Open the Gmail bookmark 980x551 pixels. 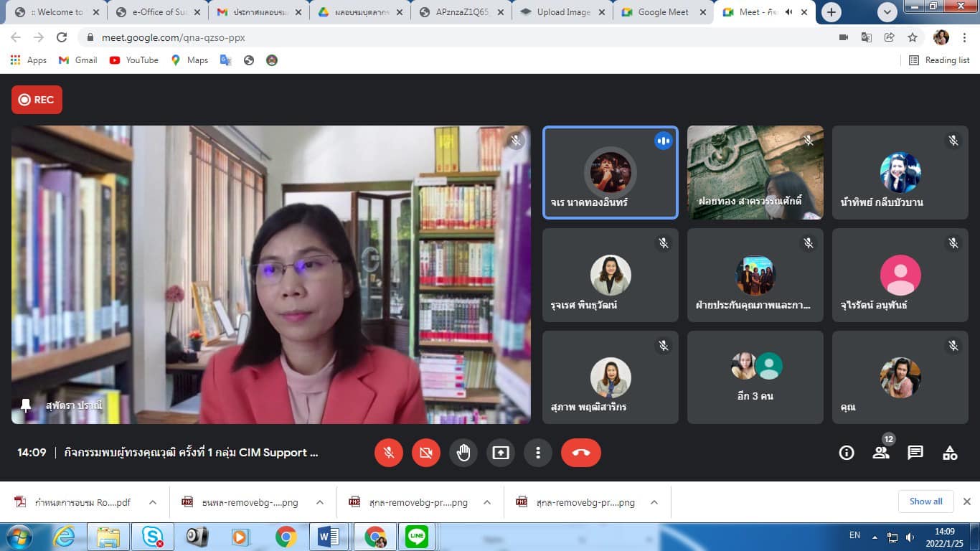(x=78, y=60)
